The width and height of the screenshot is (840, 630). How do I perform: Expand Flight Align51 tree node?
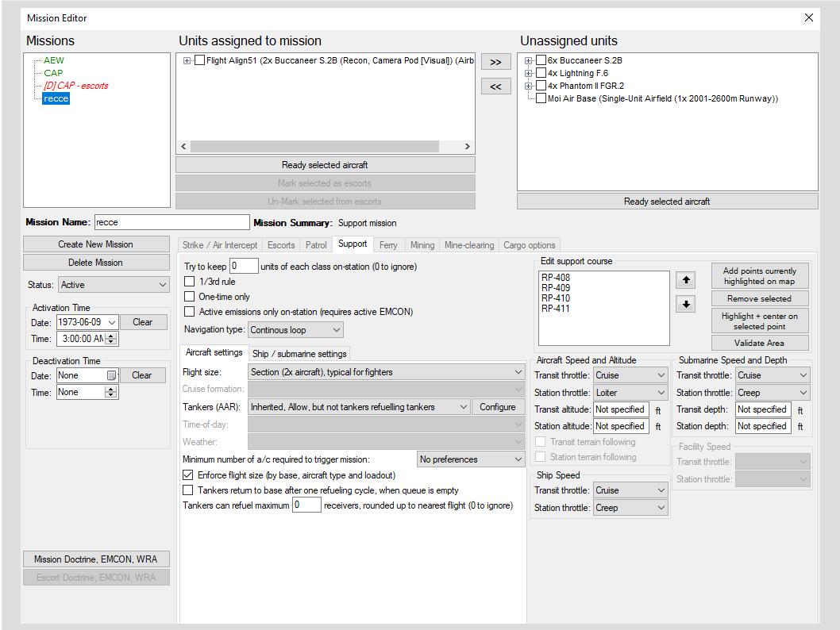pyautogui.click(x=187, y=60)
